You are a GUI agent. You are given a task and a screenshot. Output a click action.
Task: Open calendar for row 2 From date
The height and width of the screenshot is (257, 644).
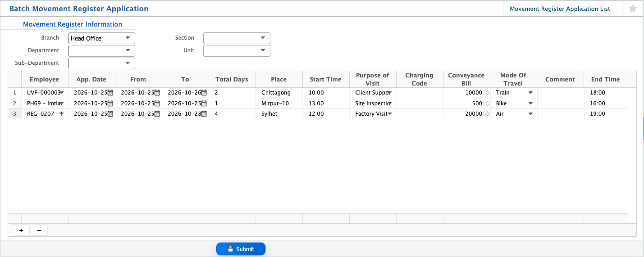tap(157, 103)
